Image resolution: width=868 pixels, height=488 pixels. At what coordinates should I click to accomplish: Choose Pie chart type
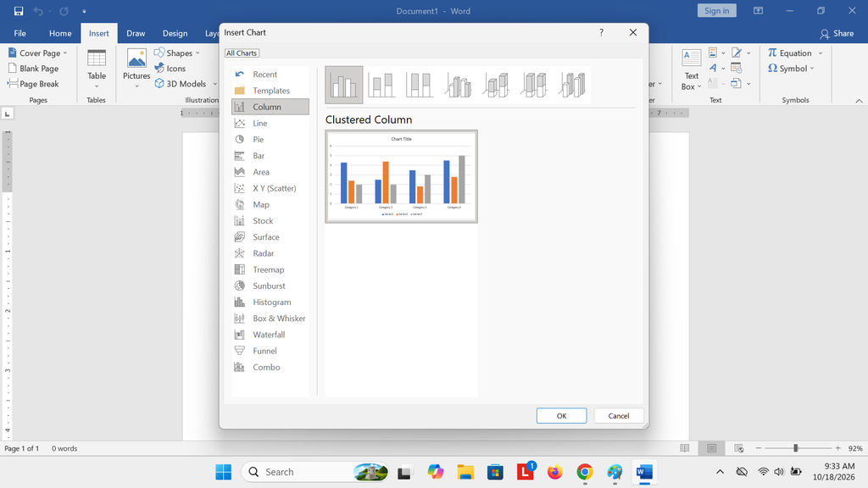tap(270, 140)
